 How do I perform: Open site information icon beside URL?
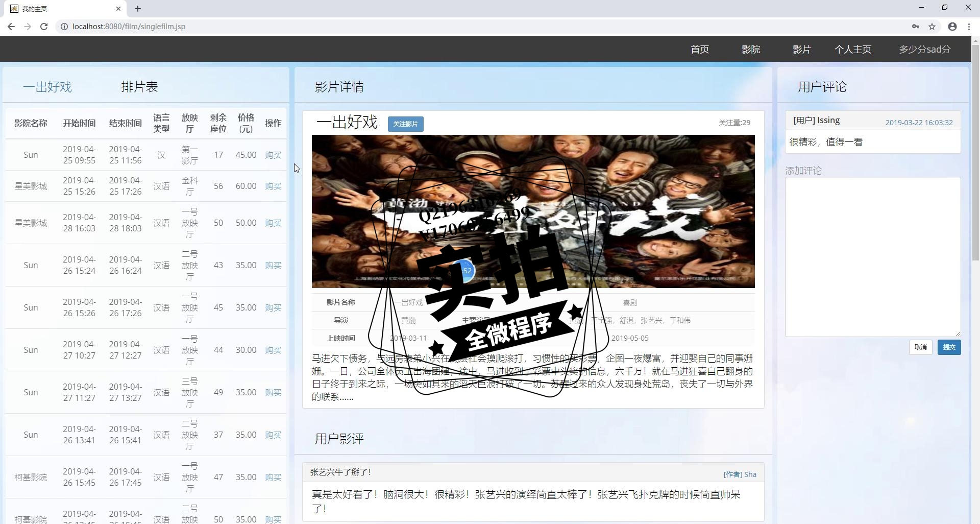(x=64, y=27)
